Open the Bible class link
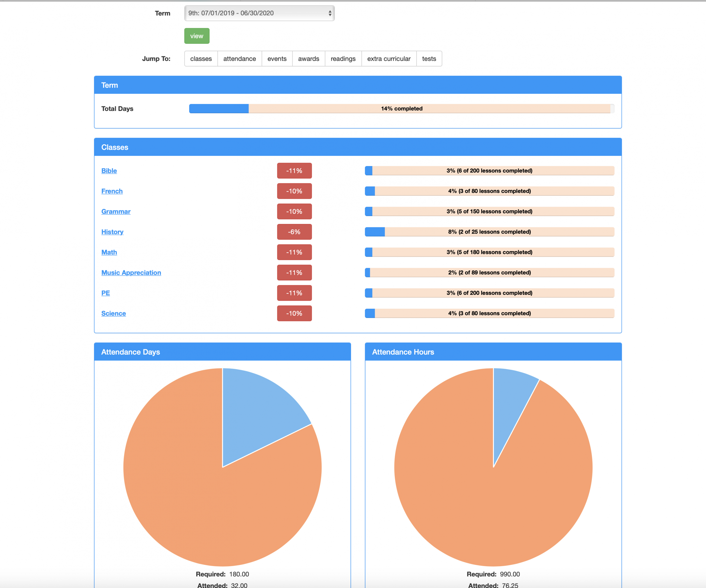The width and height of the screenshot is (706, 588). pos(109,171)
